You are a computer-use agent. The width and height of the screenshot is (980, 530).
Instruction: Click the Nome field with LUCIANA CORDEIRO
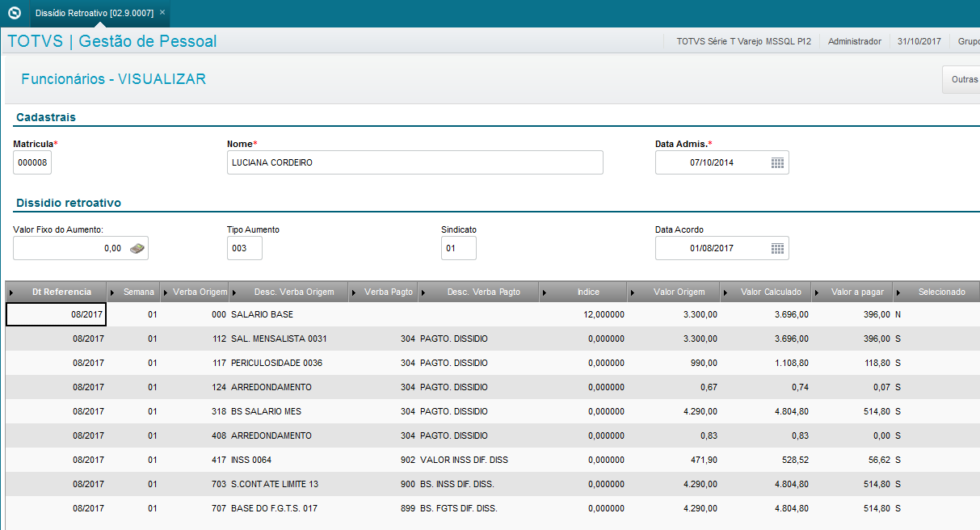pos(415,162)
